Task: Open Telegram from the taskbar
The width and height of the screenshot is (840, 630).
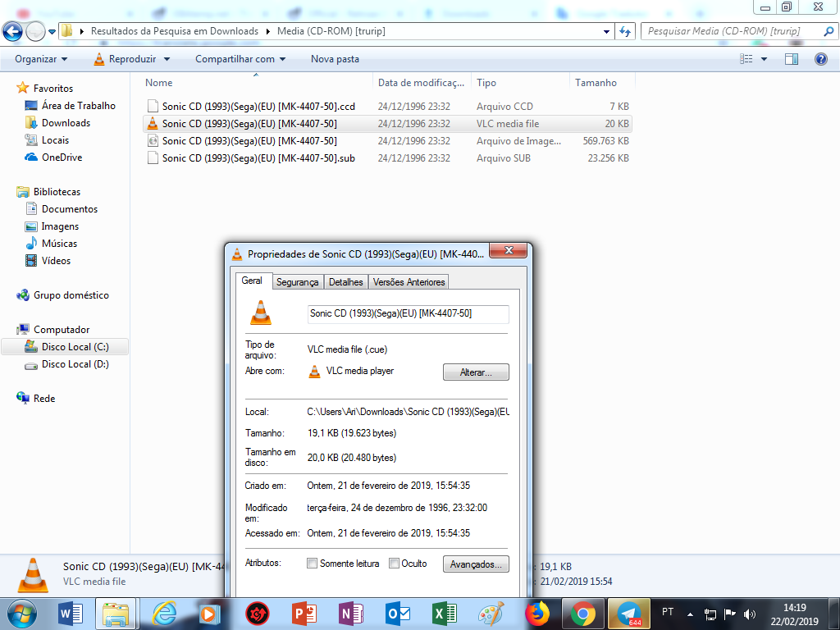Action: point(629,614)
